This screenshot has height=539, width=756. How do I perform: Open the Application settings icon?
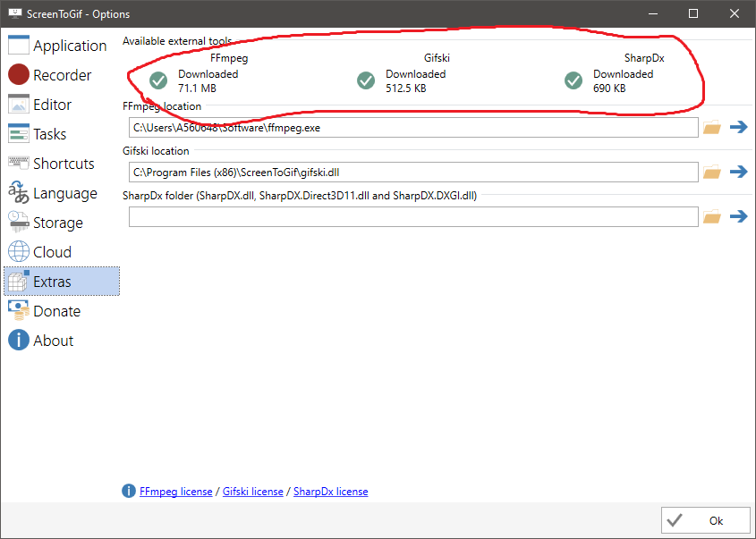19,46
